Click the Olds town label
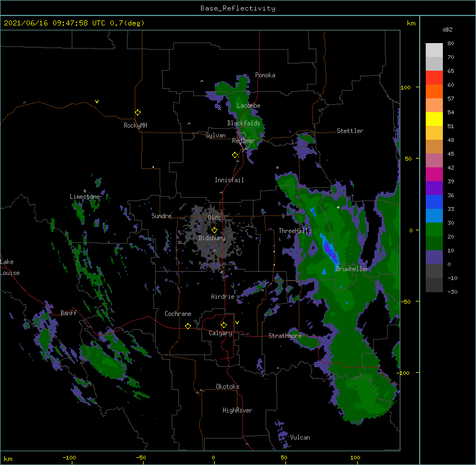The width and height of the screenshot is (476, 465). coord(214,218)
